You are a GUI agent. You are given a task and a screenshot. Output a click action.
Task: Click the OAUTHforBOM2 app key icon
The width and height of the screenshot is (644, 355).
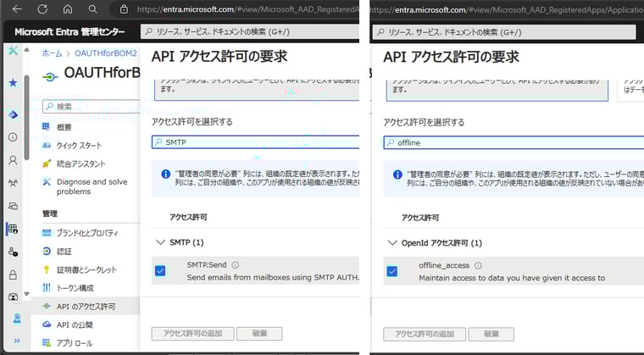point(50,77)
